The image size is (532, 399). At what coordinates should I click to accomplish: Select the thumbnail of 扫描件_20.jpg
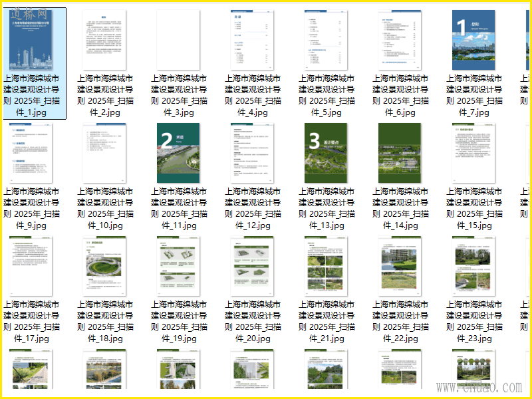coord(252,266)
